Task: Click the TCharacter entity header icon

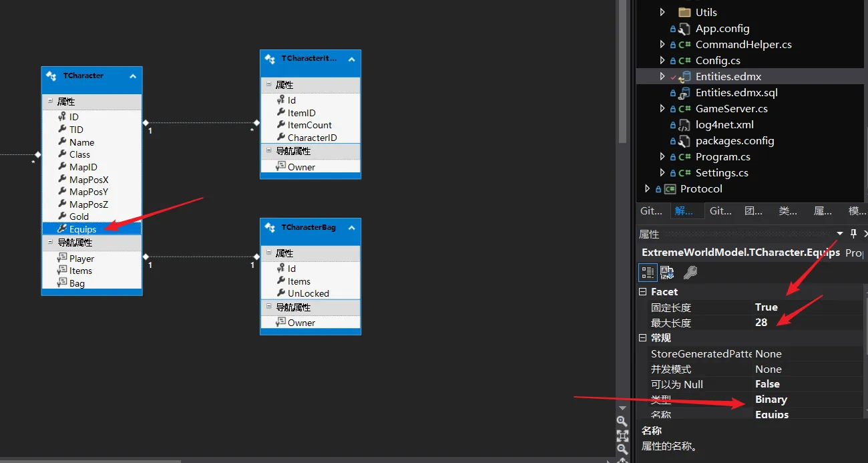Action: tap(51, 76)
